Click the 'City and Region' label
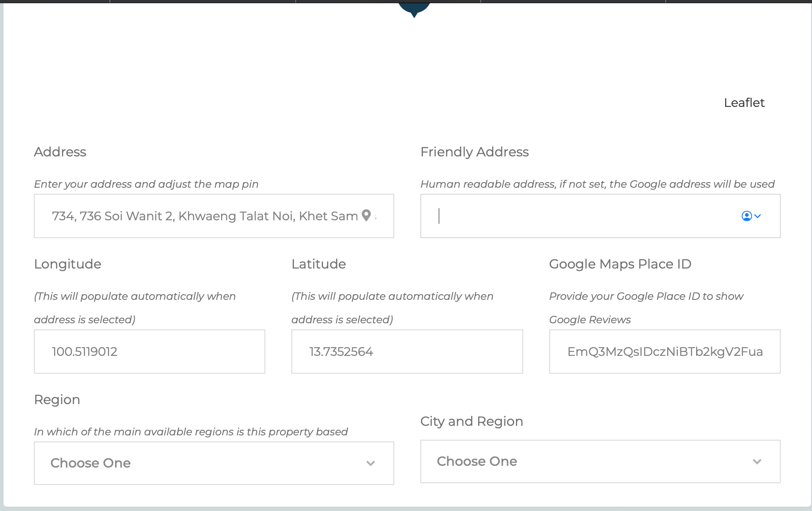The height and width of the screenshot is (511, 812). [x=471, y=421]
